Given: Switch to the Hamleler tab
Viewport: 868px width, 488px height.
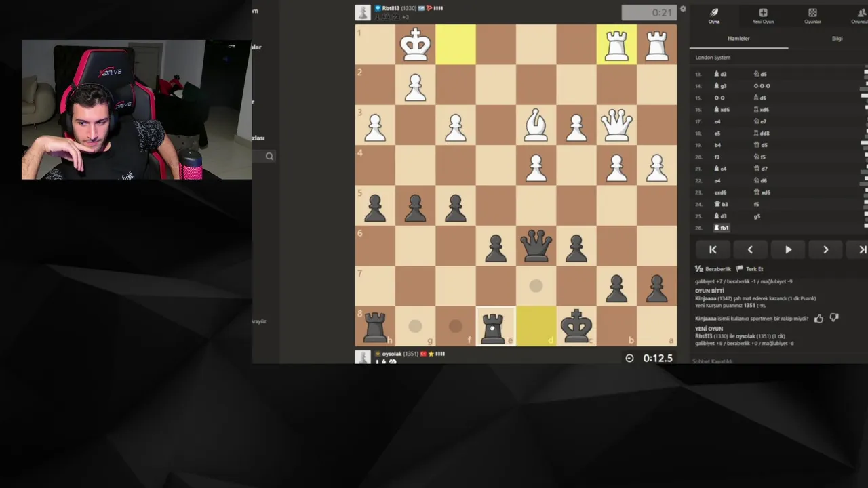Looking at the screenshot, I should [738, 39].
